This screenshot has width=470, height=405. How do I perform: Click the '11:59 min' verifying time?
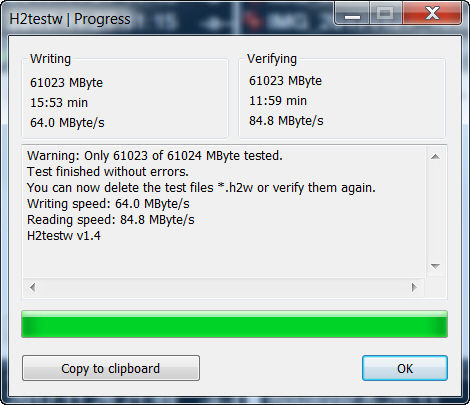point(278,101)
